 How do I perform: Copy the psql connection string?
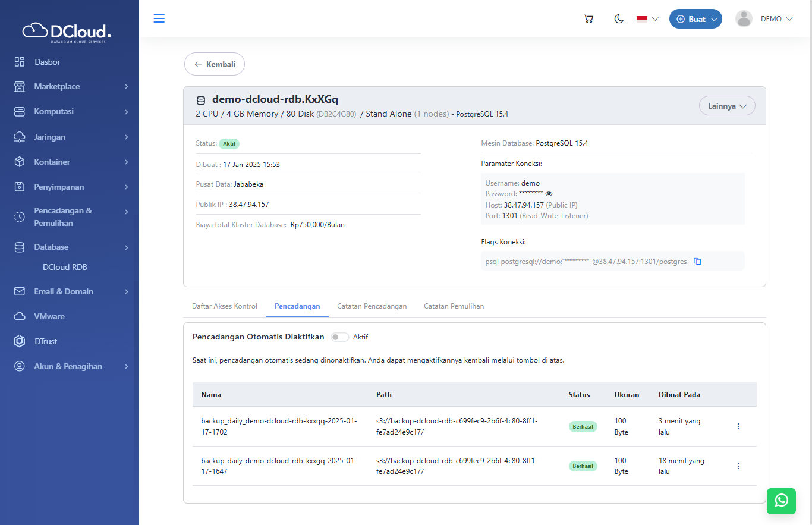pyautogui.click(x=697, y=261)
